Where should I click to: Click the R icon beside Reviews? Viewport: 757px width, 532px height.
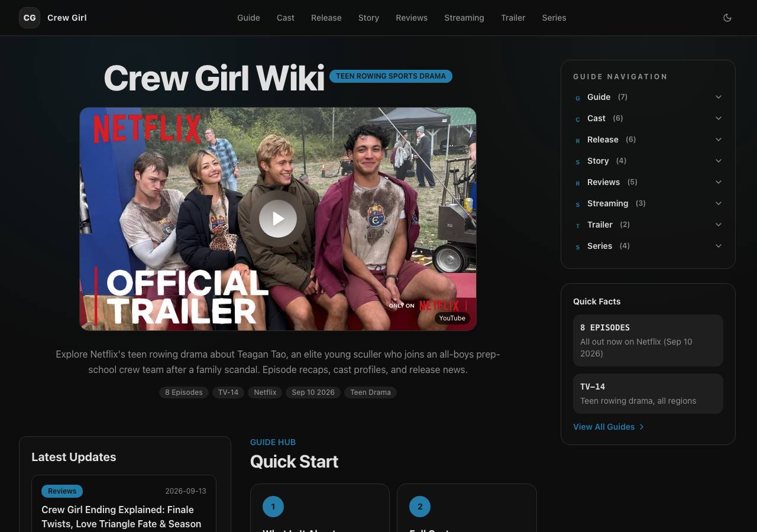point(578,183)
